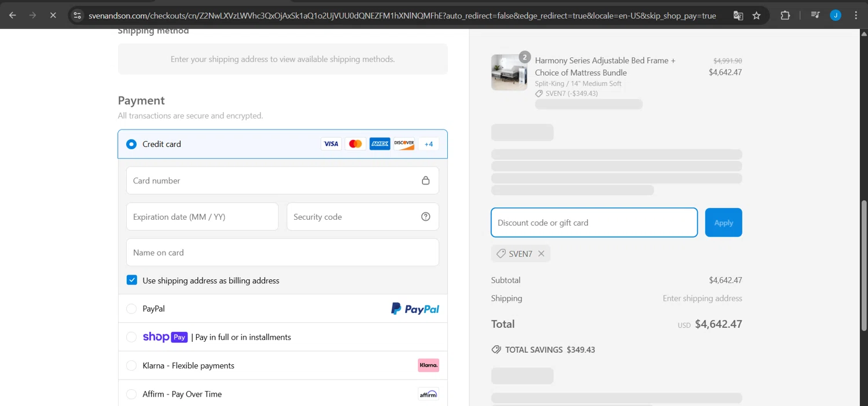This screenshot has width=868, height=406.
Task: Click the Visa card logo
Action: pos(331,144)
